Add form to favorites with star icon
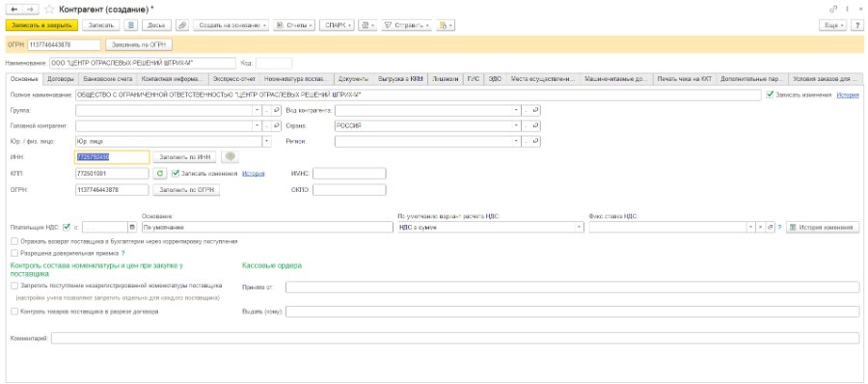868x384 pixels. [49, 9]
